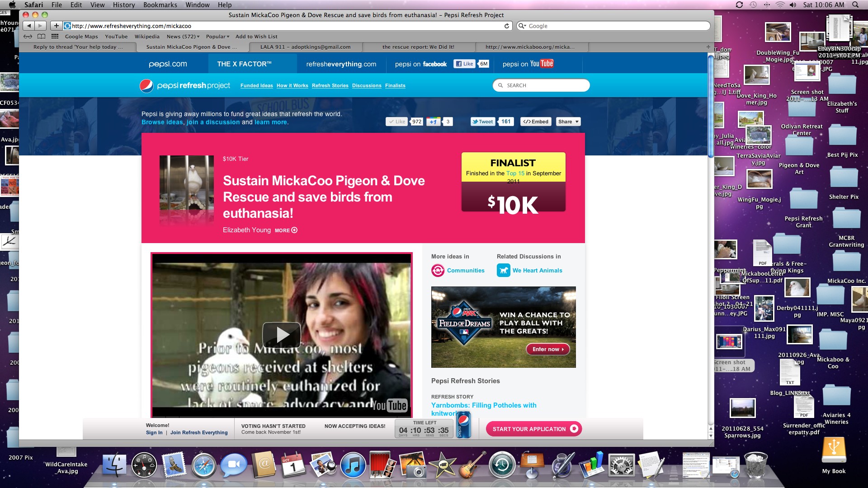868x488 pixels.
Task: Click the reload page icon in address bar
Action: 507,26
